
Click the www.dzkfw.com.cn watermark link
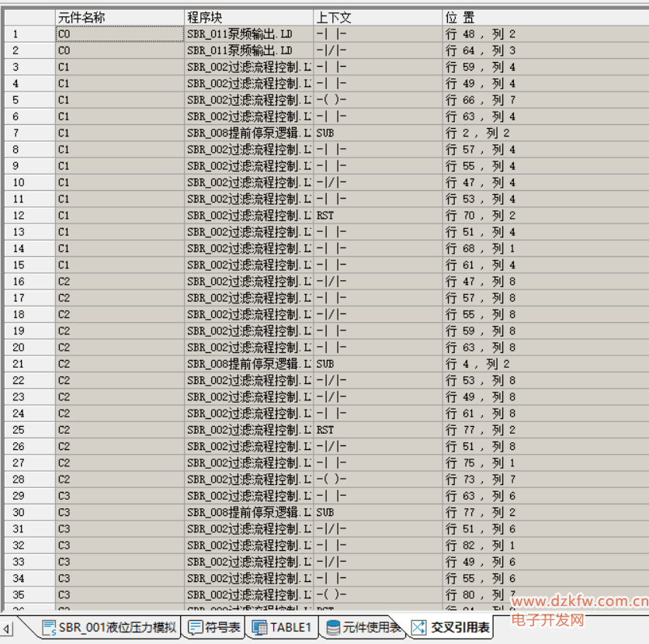[580, 601]
